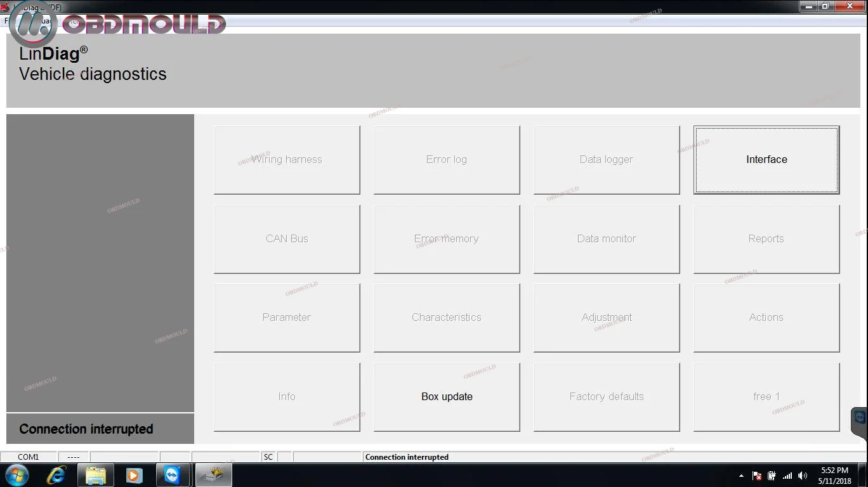The height and width of the screenshot is (487, 868).
Task: Launch Internet Explorer from taskbar
Action: [56, 475]
